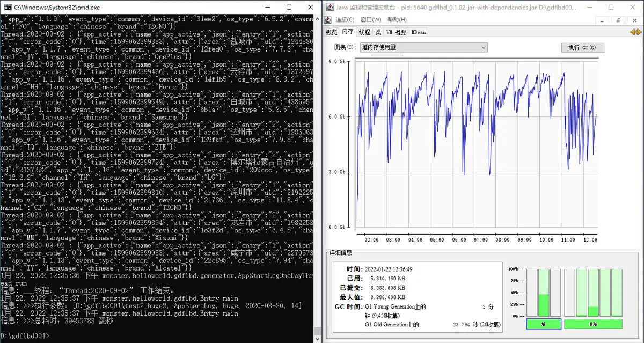Click the log line containing 博尔塔拉蒙古自治州
Image resolution: width=644 pixels, height=343 pixels.
(157, 162)
